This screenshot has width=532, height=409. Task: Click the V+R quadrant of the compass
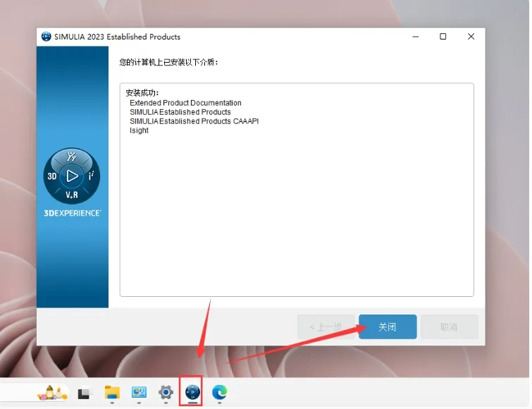pyautogui.click(x=72, y=195)
